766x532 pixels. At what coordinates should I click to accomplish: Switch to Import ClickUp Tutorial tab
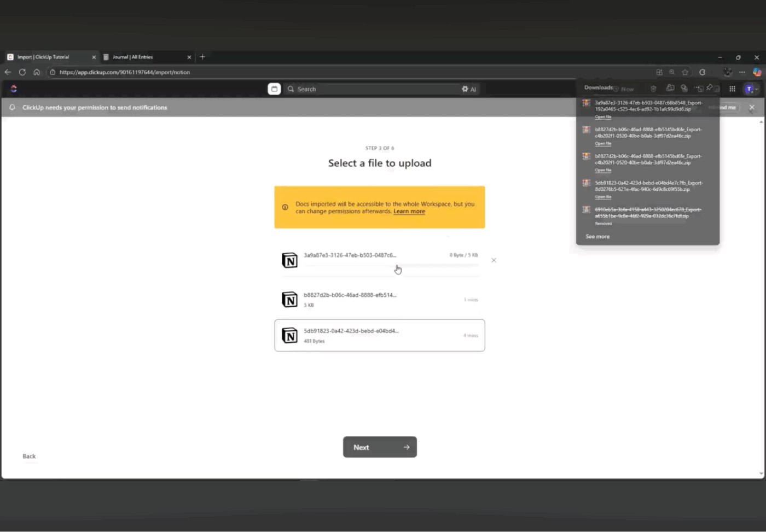coord(52,57)
